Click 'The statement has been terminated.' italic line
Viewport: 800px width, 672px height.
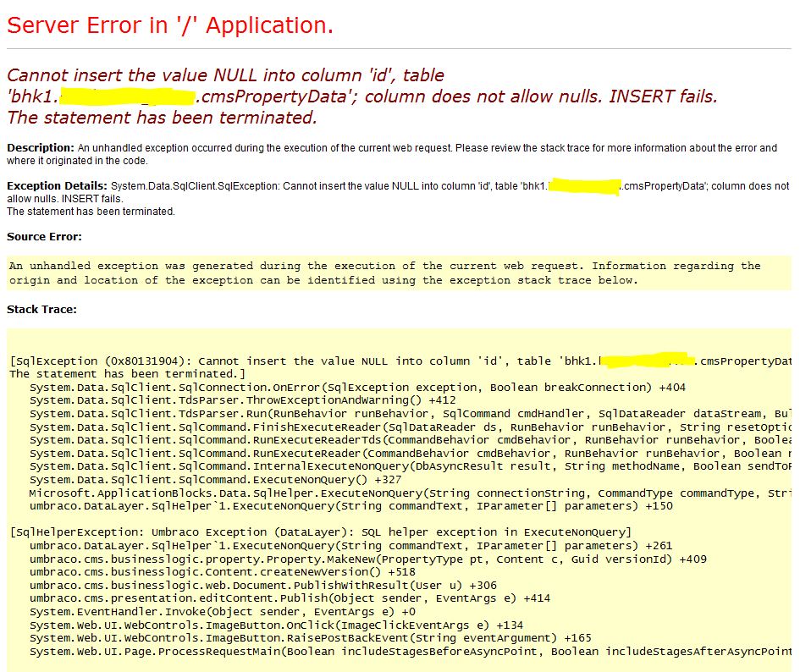(x=162, y=118)
